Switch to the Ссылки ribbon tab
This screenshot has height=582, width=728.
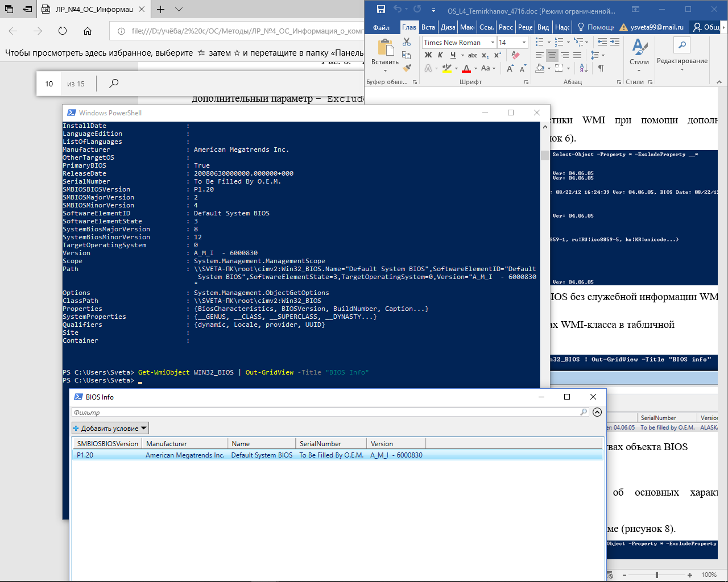(487, 27)
